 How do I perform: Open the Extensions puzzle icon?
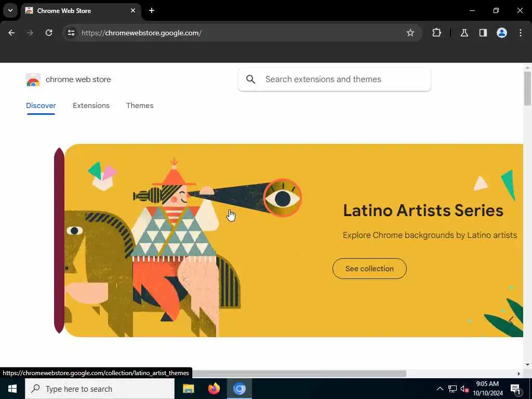tap(436, 33)
